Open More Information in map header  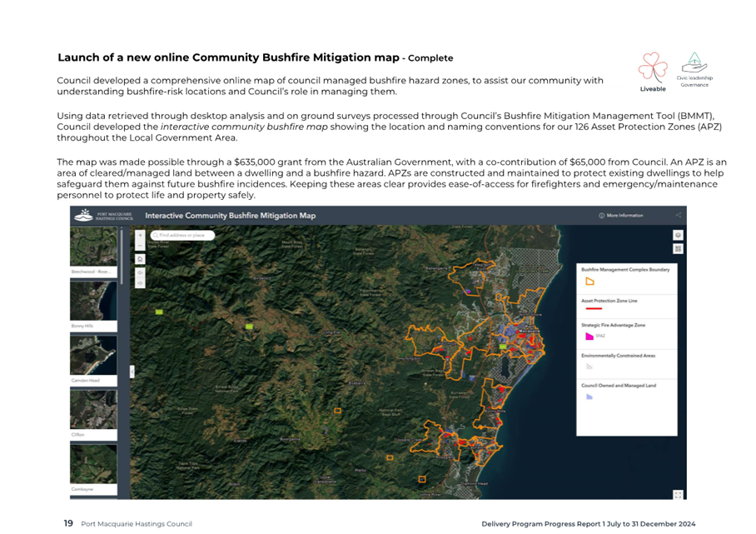(x=621, y=216)
